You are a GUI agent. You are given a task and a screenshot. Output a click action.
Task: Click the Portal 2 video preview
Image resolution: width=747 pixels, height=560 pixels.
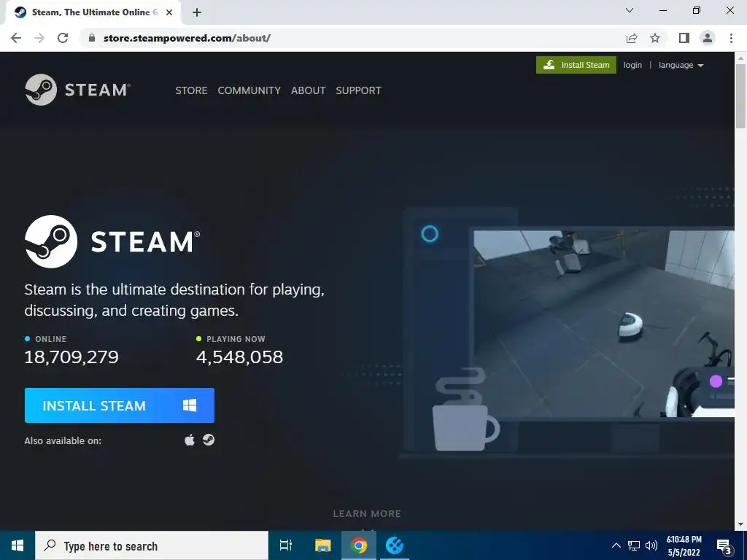pos(603,324)
